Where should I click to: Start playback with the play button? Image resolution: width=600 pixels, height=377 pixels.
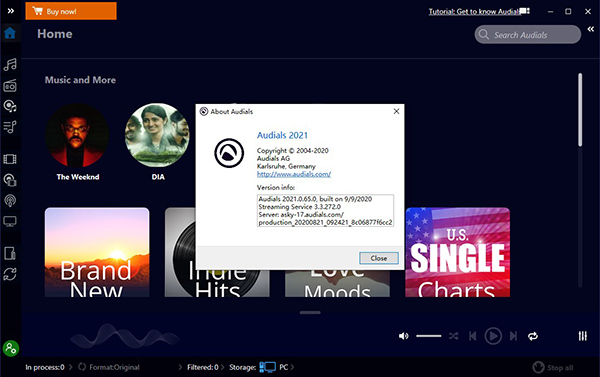[x=493, y=336]
